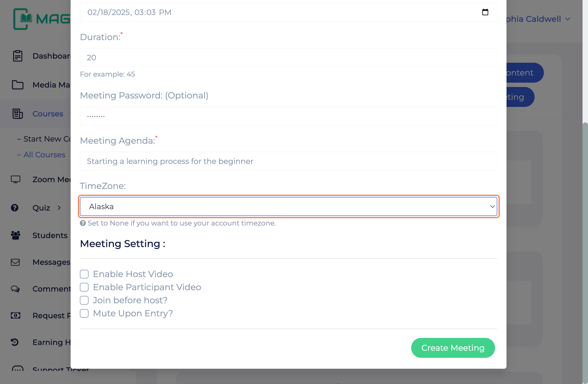Viewport: 588px width, 384px height.
Task: Click Sophia Caldwell profile name
Action: (x=534, y=19)
